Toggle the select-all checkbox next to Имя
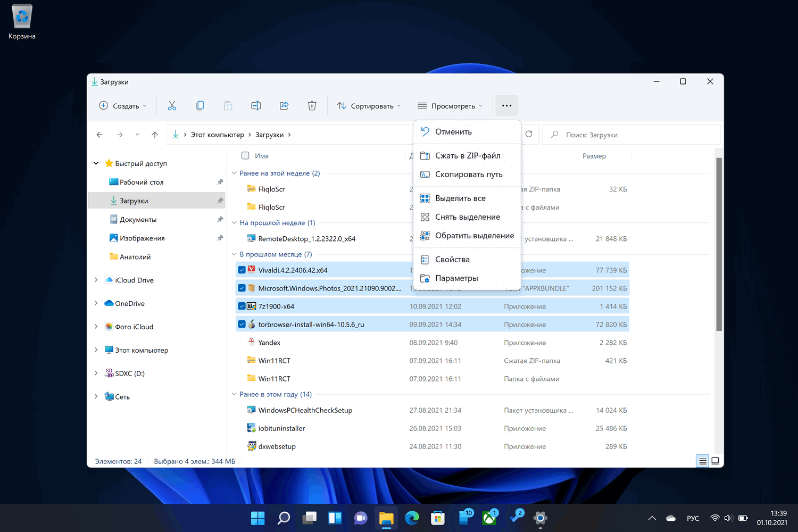The image size is (798, 532). click(x=245, y=156)
